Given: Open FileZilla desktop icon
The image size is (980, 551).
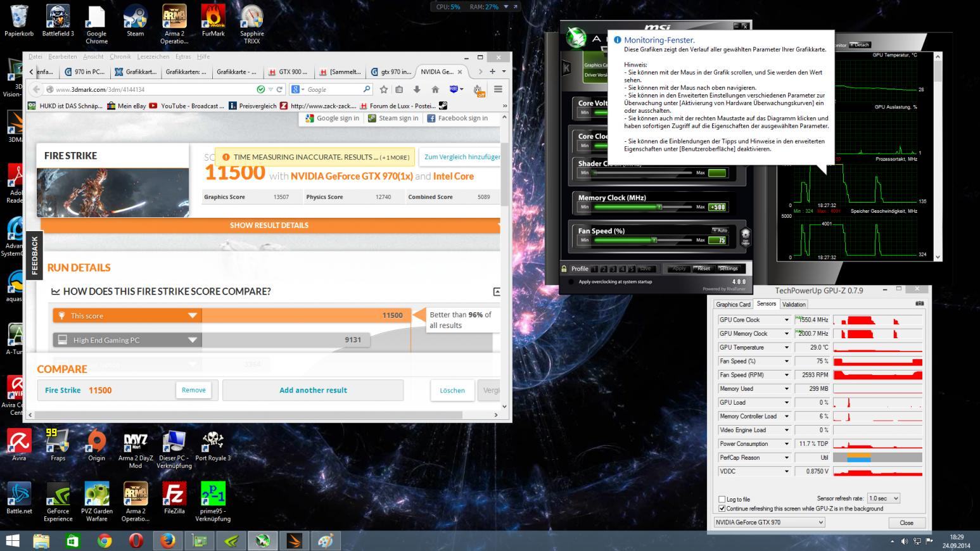Looking at the screenshot, I should pyautogui.click(x=174, y=498).
